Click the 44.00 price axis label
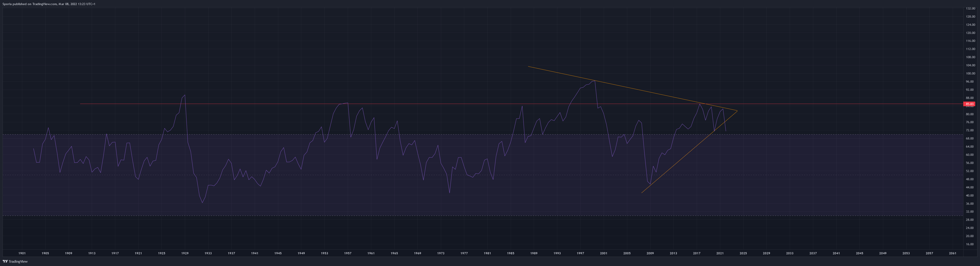Viewport: 980px width, 266px height. click(970, 188)
